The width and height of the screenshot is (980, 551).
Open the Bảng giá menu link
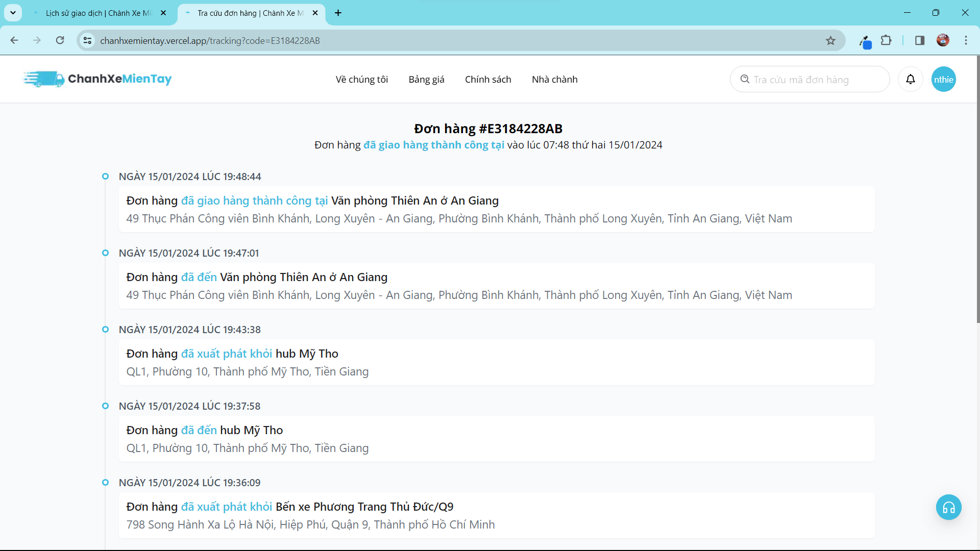pos(426,80)
